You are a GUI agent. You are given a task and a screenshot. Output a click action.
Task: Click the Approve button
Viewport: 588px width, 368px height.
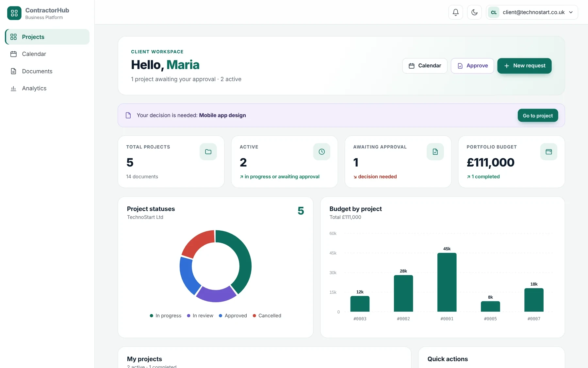472,66
